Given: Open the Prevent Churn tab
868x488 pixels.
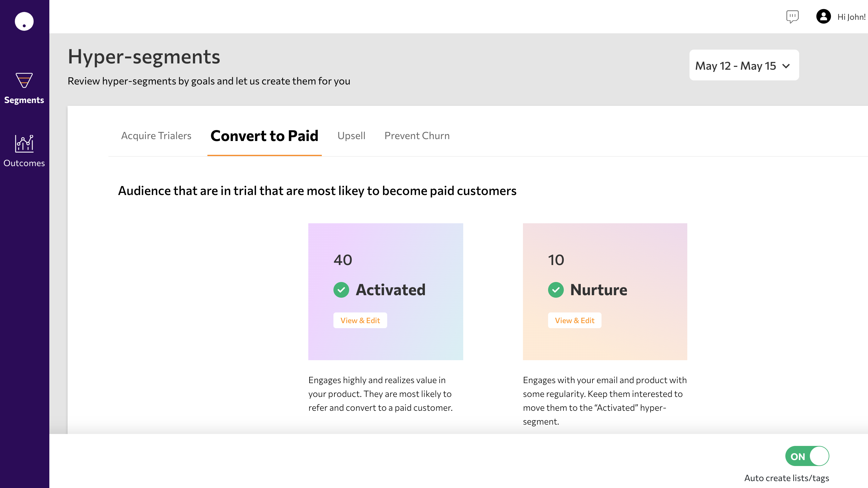Looking at the screenshot, I should [x=417, y=135].
